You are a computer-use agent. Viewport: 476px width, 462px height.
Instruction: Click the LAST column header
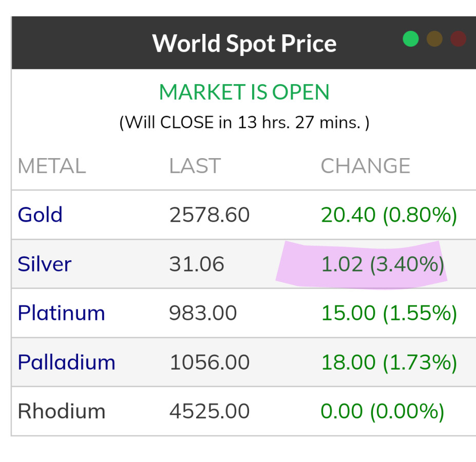[x=195, y=166]
